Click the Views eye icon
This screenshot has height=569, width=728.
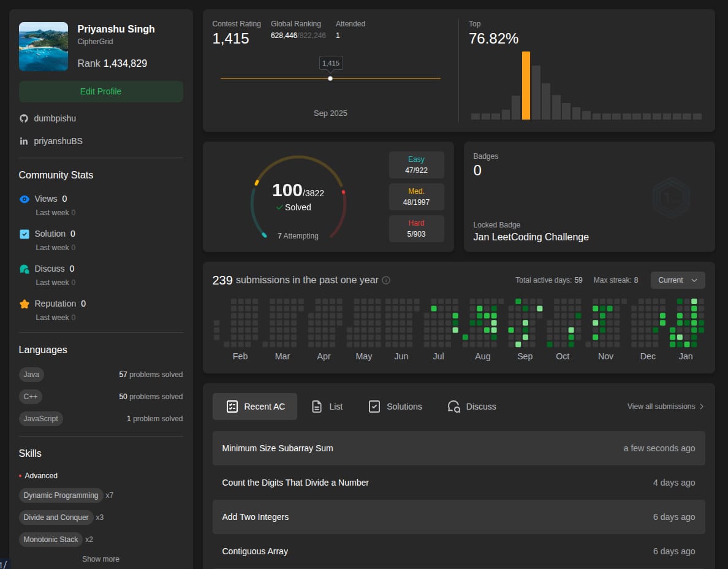pyautogui.click(x=25, y=199)
